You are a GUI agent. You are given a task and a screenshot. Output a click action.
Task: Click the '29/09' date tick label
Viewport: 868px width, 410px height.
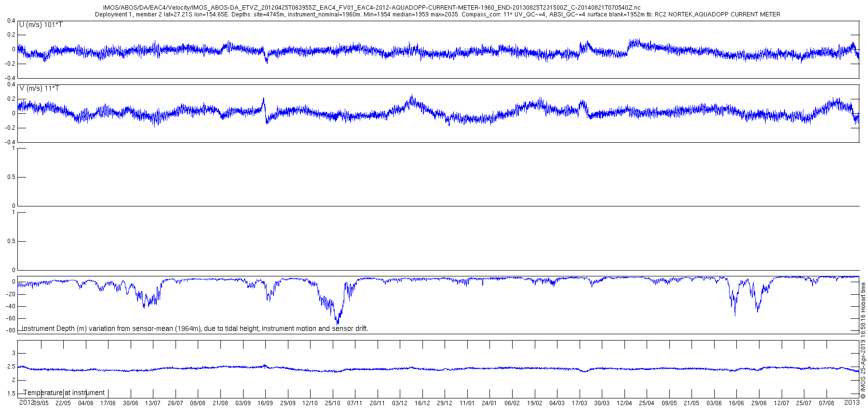pos(288,403)
